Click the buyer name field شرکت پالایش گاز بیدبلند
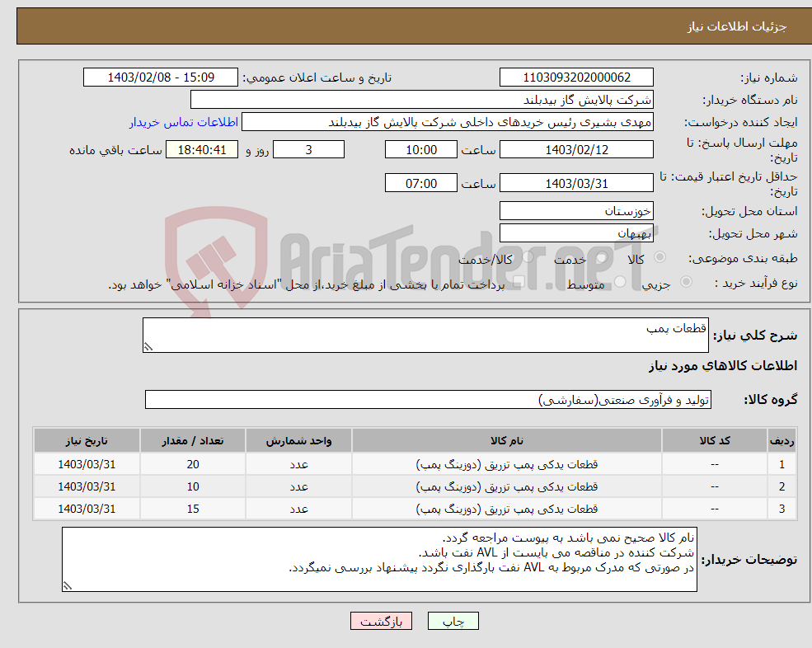Screen dimensions: 812x648 click(422, 100)
